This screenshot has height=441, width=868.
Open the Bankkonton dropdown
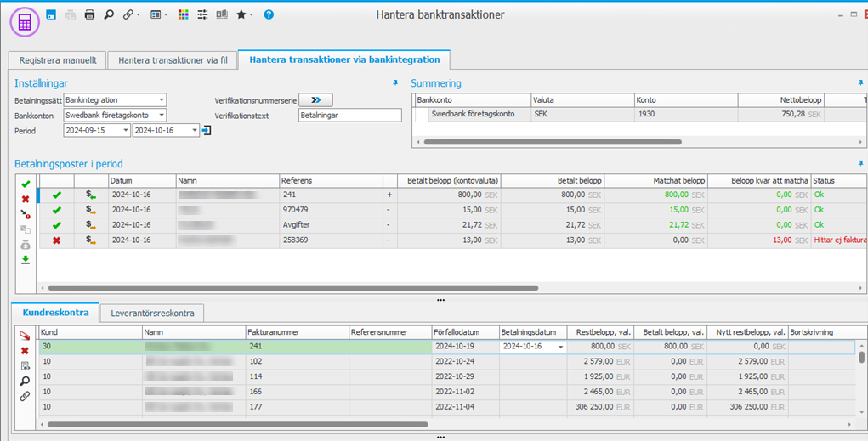pyautogui.click(x=162, y=115)
